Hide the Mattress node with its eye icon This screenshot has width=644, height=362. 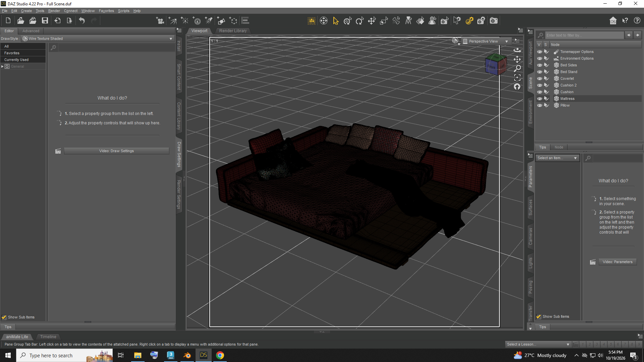(x=539, y=99)
